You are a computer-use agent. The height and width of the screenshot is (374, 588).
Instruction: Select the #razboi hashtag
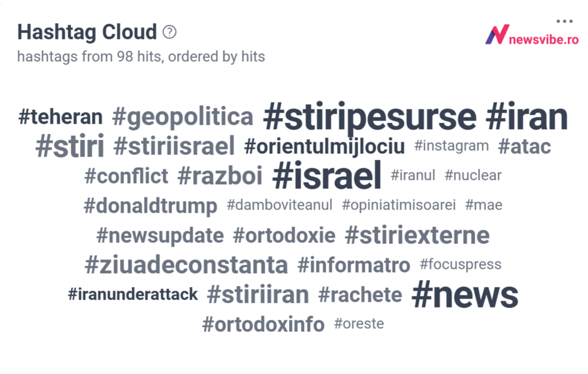click(x=220, y=176)
